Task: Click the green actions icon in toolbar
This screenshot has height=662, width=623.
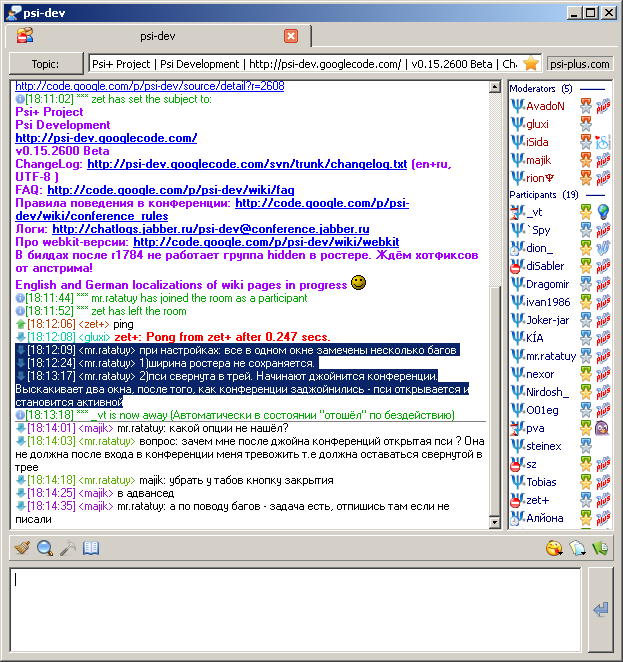Action: 600,548
